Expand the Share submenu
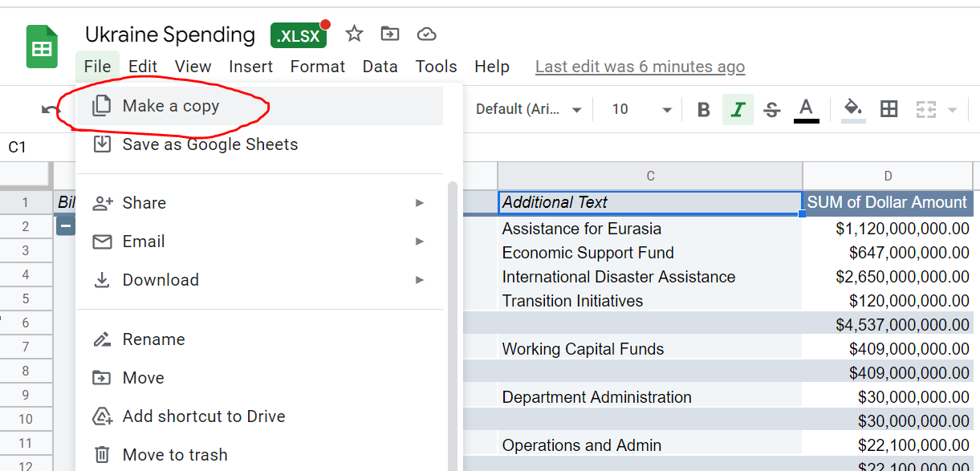 click(x=260, y=203)
